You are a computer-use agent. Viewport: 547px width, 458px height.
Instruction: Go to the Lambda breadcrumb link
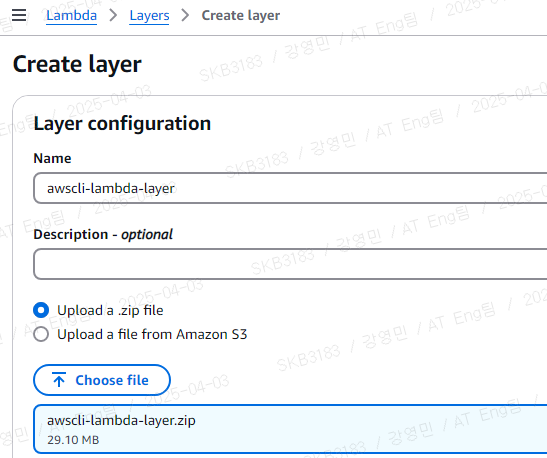72,16
